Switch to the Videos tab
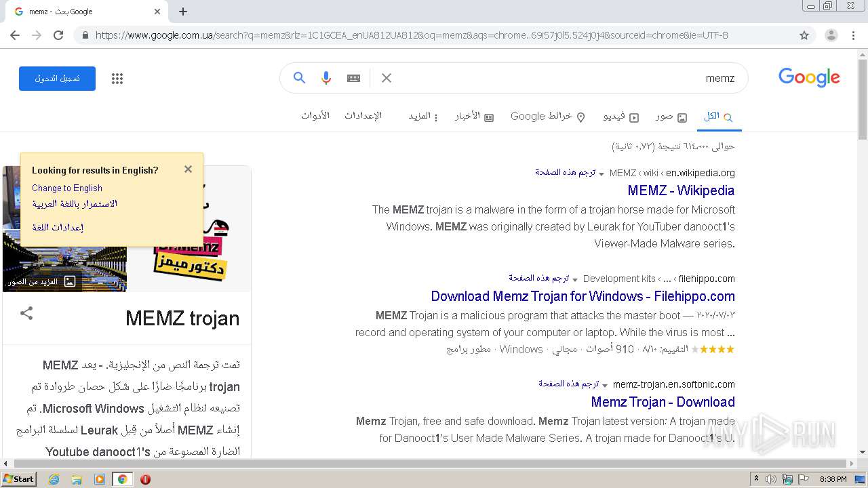 pyautogui.click(x=621, y=117)
